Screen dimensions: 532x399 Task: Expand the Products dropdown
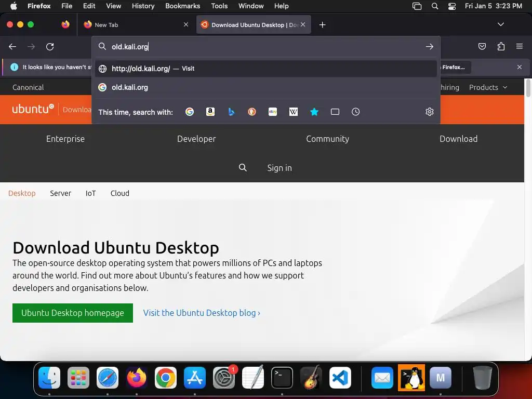click(488, 87)
